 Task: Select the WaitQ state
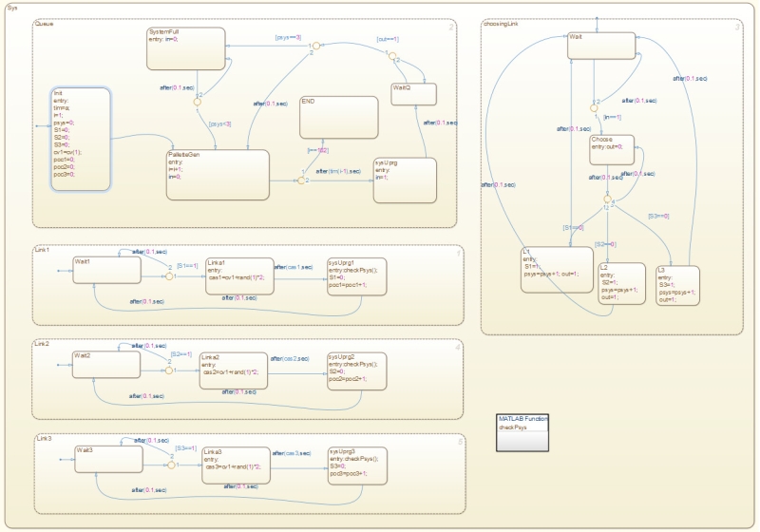click(x=413, y=94)
